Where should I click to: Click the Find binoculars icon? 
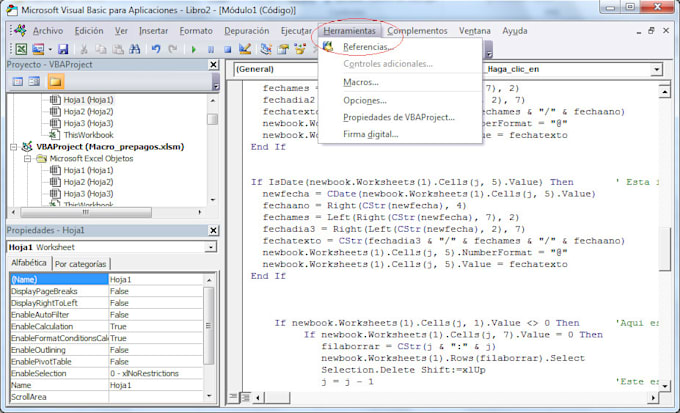click(x=137, y=49)
